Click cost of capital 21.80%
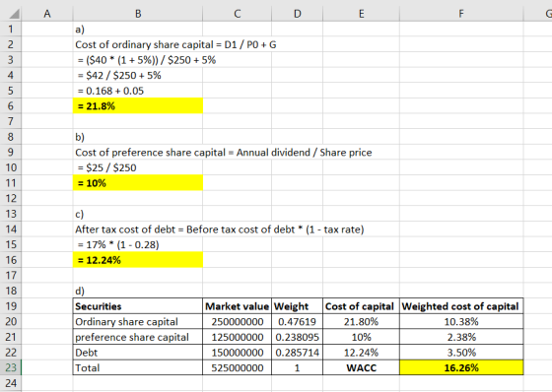Viewport: 552px width, 392px height. (361, 322)
